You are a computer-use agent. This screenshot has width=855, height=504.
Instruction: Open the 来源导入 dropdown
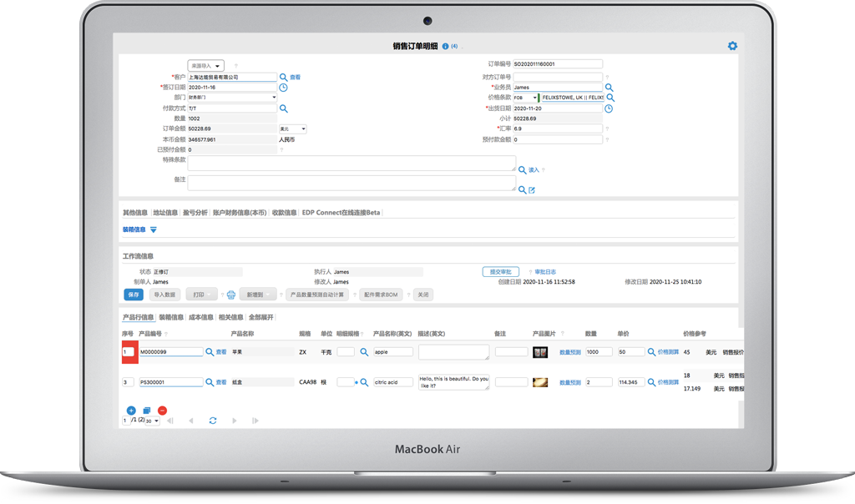(x=205, y=65)
